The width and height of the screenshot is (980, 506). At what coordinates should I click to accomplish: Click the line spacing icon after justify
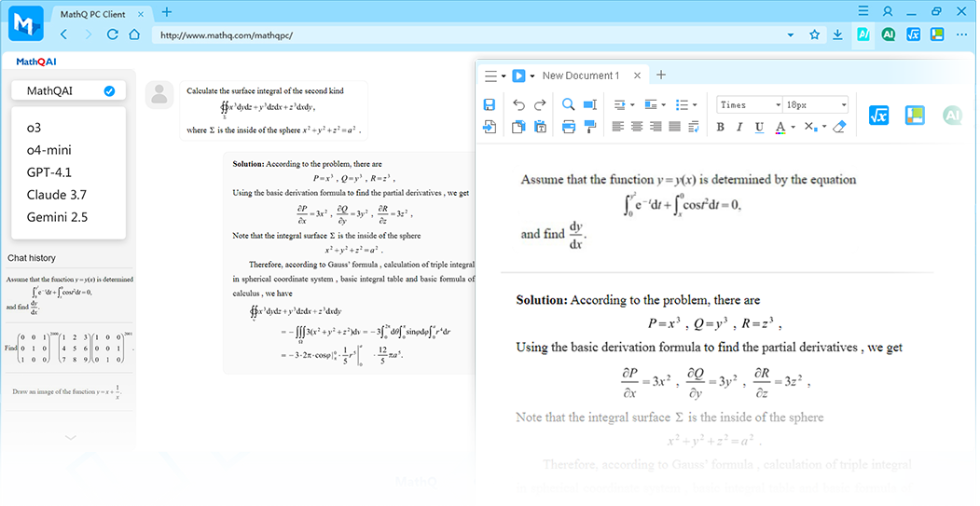point(693,127)
